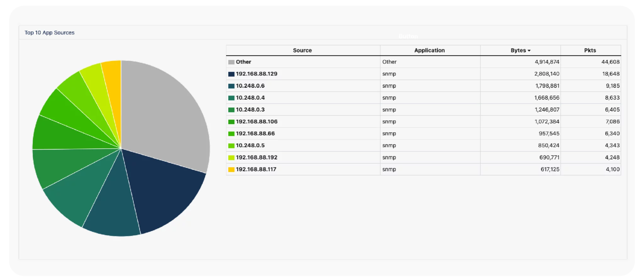
Task: Click snmp application in 10.248.0.3 row
Action: [x=389, y=110]
